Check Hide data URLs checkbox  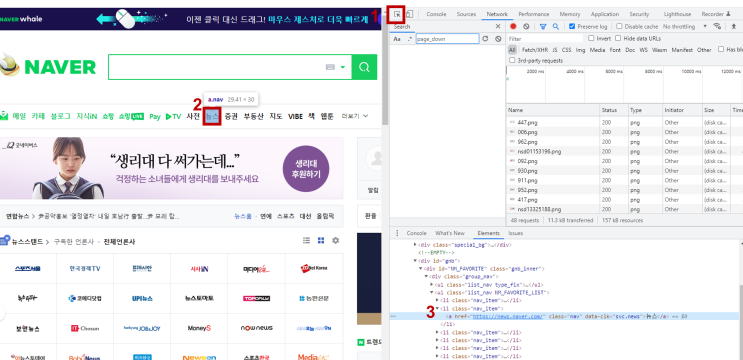(618, 38)
